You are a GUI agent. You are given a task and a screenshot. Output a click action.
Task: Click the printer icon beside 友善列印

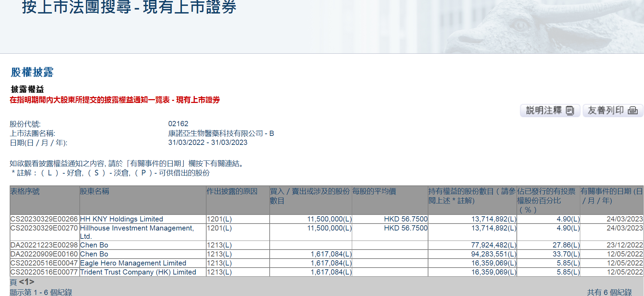633,111
